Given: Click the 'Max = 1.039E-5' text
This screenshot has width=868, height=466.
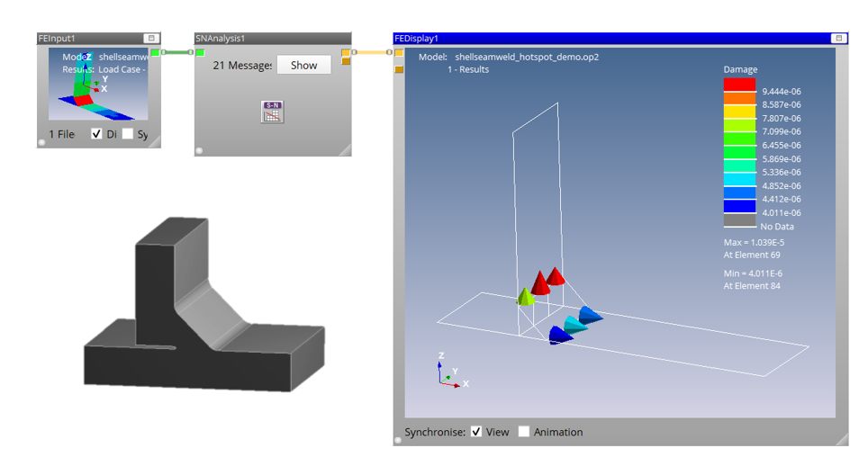Looking at the screenshot, I should [754, 242].
